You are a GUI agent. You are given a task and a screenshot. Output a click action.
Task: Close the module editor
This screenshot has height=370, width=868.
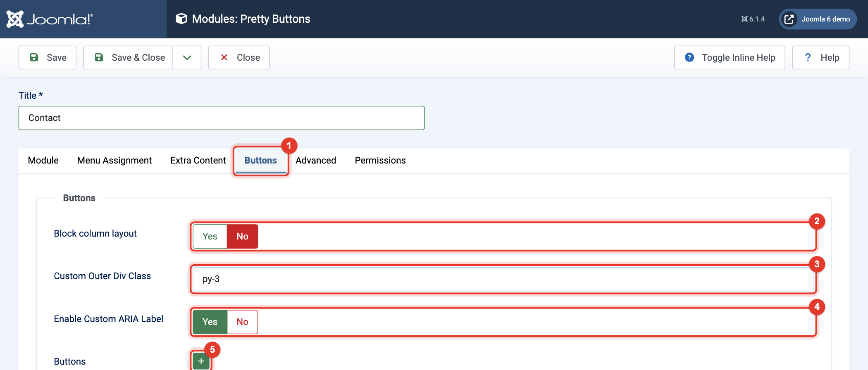click(239, 57)
